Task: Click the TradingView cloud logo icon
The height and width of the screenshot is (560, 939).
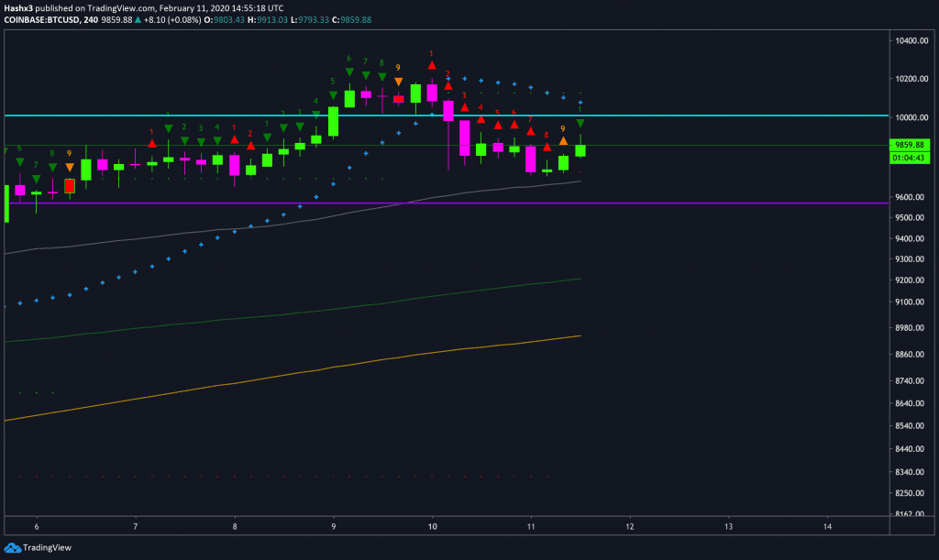Action: [12, 547]
